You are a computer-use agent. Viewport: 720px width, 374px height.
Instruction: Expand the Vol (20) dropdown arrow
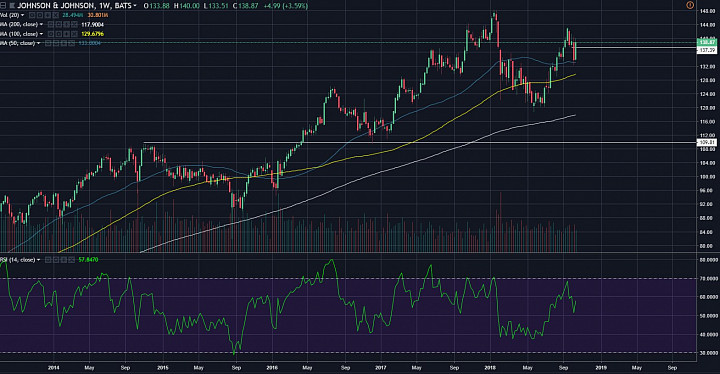[22, 15]
